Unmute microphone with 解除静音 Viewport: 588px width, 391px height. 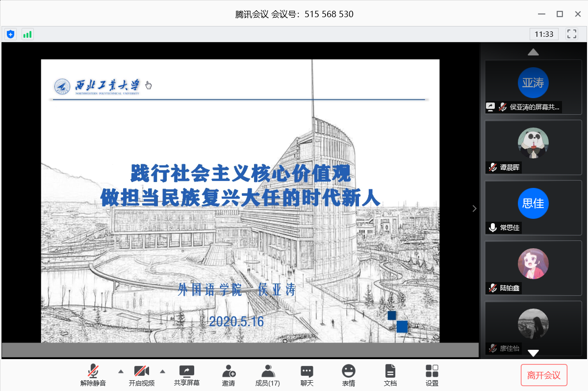point(93,375)
